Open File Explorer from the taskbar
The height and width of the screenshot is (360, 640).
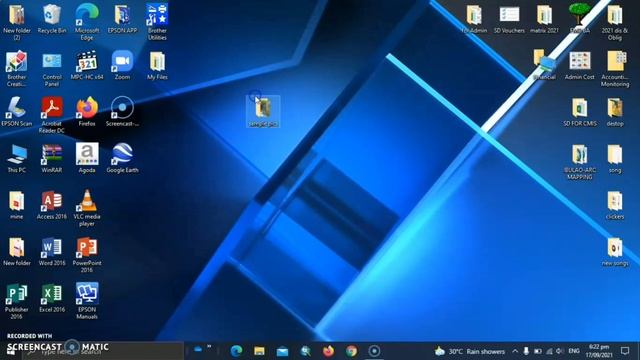pyautogui.click(x=259, y=351)
